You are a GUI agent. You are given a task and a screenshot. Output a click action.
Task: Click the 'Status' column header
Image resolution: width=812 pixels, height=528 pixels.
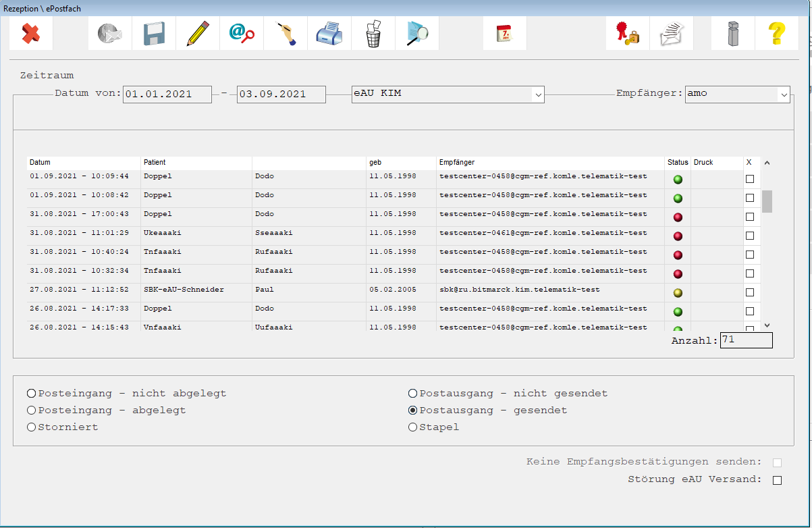678,163
